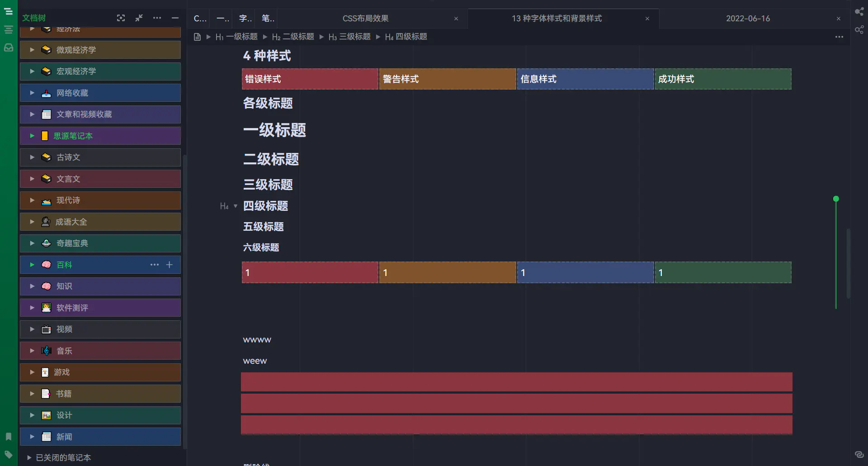Open the graph view icon in right dock

click(859, 12)
